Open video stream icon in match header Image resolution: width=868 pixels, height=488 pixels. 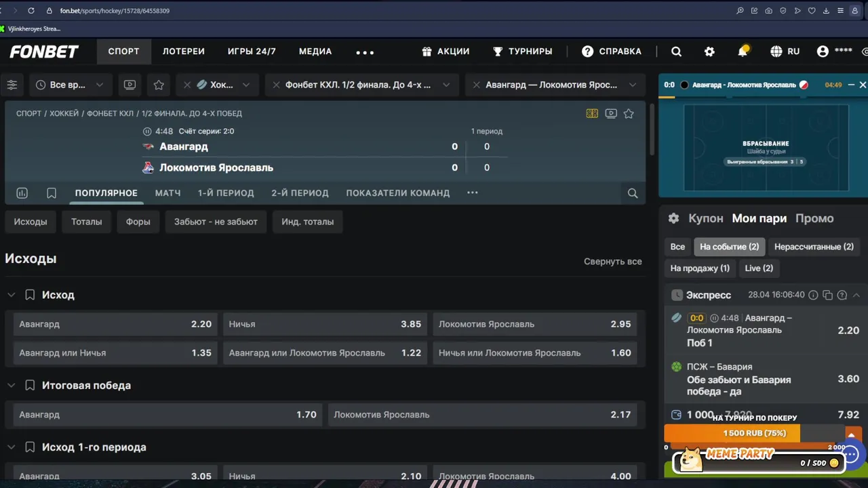pos(611,114)
